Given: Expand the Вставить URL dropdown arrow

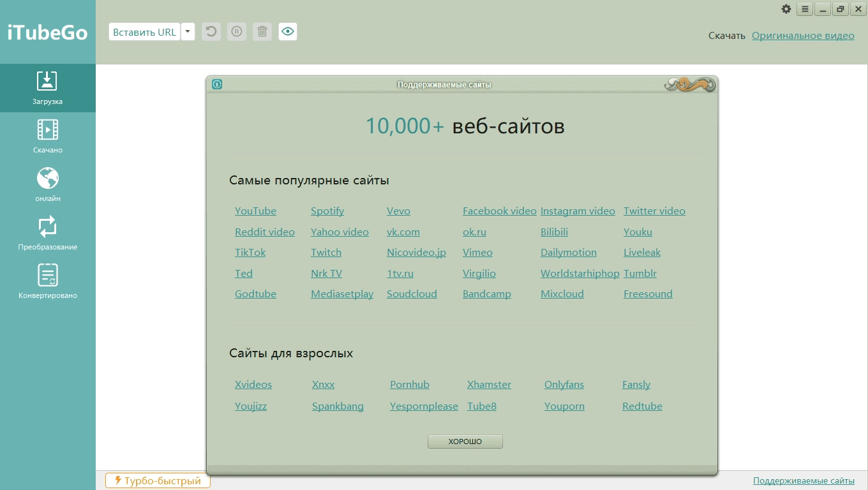Looking at the screenshot, I should tap(188, 32).
